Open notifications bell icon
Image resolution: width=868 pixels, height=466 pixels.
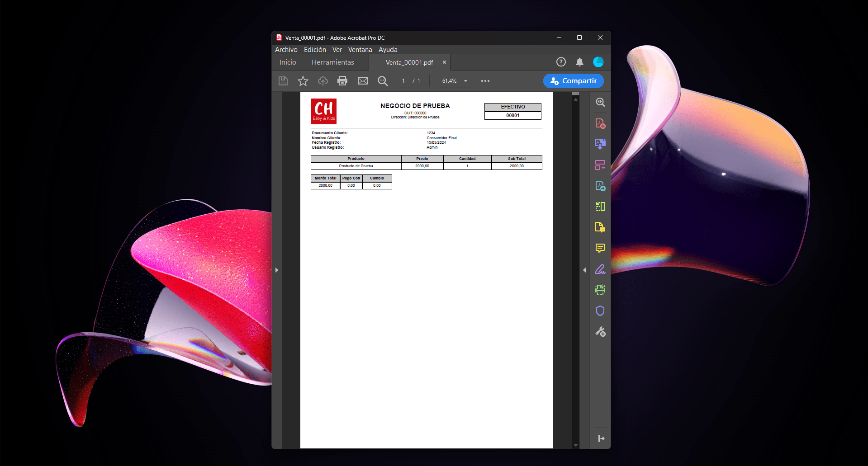[x=579, y=62]
